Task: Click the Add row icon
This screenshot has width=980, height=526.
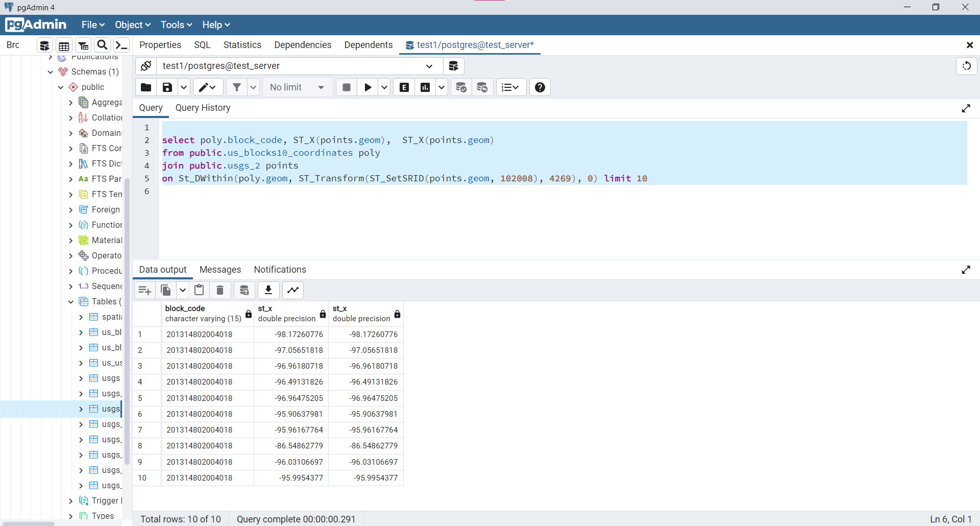Action: point(145,291)
